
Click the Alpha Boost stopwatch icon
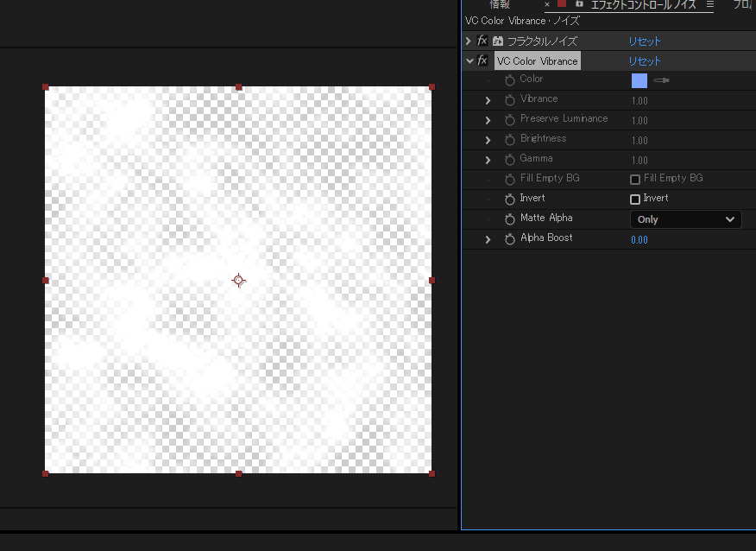click(x=509, y=239)
